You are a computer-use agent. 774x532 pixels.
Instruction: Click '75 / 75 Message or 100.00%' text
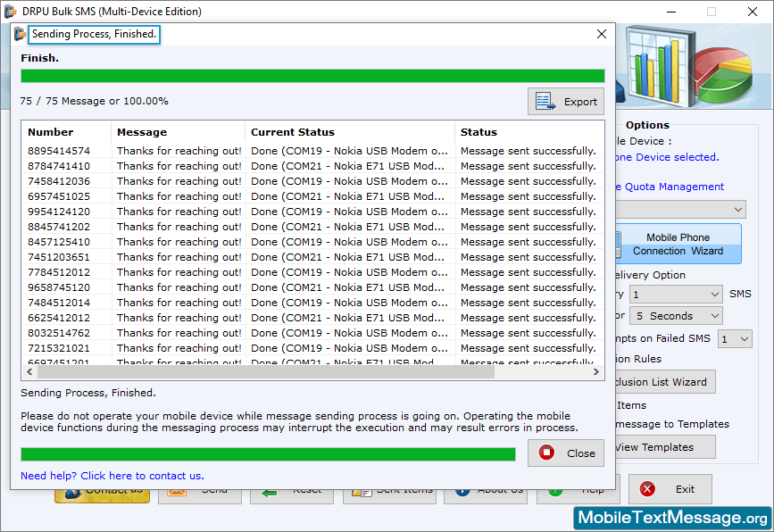coord(94,101)
